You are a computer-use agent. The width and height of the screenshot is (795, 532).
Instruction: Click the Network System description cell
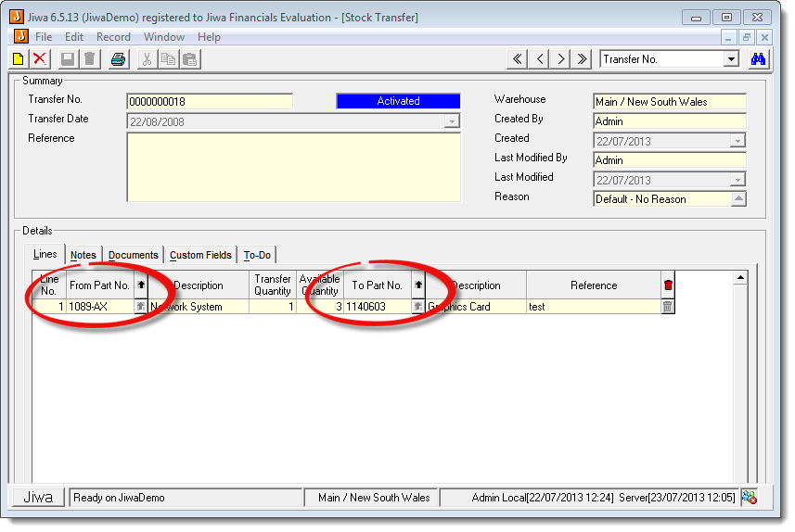coord(199,307)
